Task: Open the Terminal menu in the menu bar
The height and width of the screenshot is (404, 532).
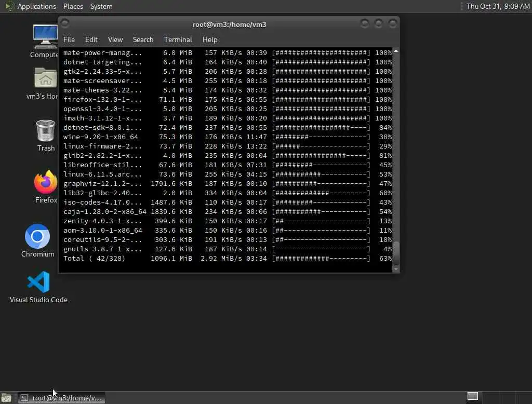Action: coord(178,39)
